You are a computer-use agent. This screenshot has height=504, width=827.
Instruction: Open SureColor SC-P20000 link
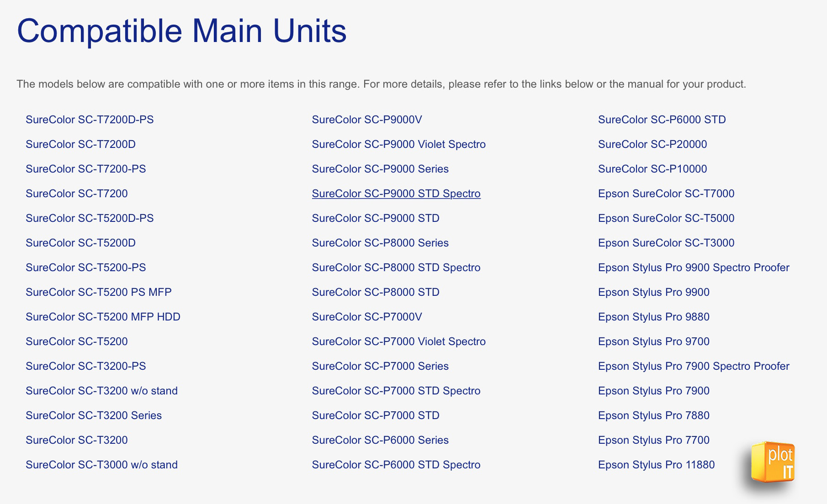[652, 144]
